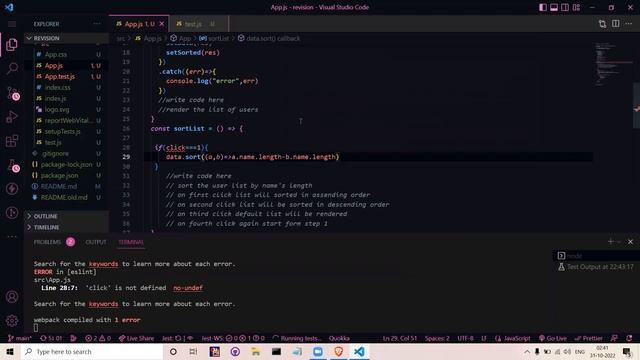Click the open changes icon in editor toolbar

(x=602, y=24)
